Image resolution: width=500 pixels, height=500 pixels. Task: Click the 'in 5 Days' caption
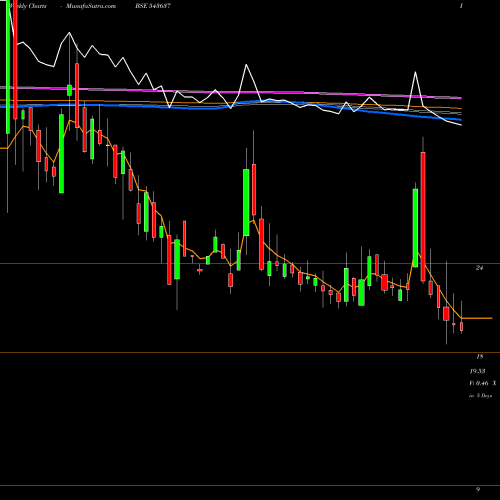coord(480,396)
